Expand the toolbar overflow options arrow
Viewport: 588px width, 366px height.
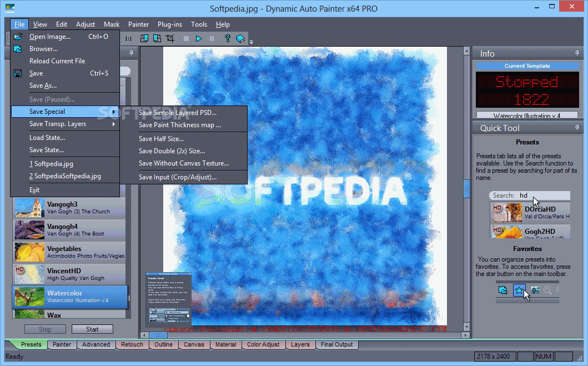point(252,42)
